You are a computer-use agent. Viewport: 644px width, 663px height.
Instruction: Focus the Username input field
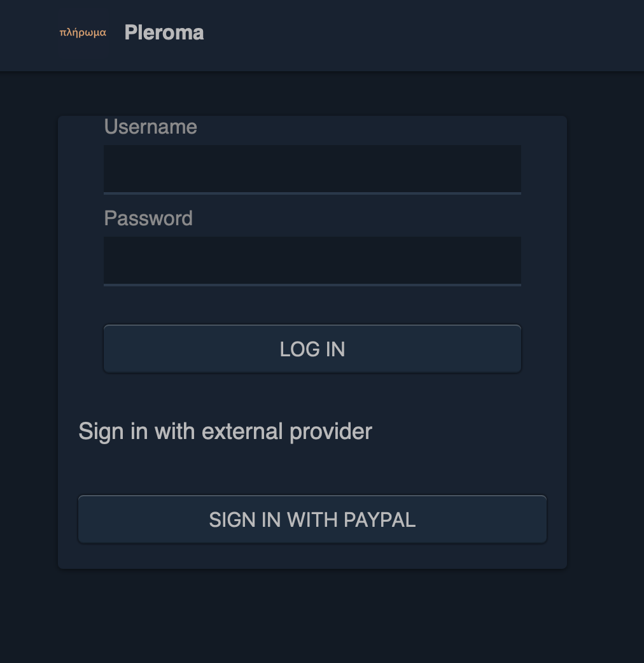coord(312,169)
